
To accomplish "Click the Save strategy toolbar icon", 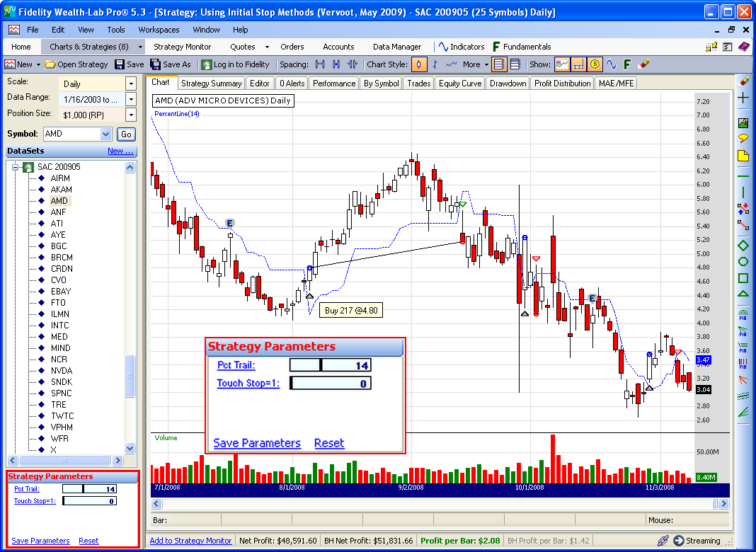I will pos(129,64).
